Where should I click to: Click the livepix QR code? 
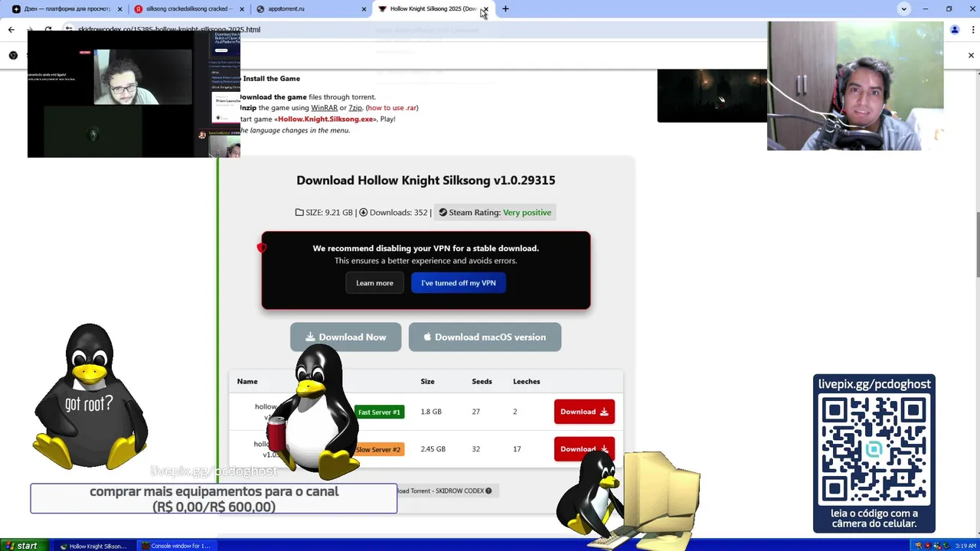874,448
